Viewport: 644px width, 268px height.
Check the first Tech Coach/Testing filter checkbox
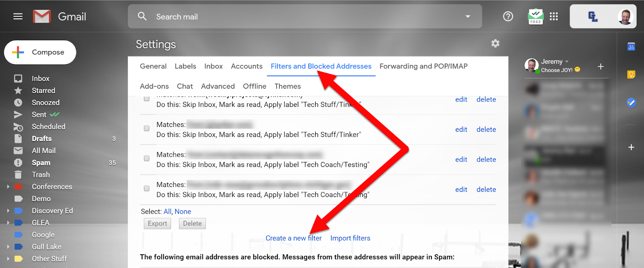(147, 158)
